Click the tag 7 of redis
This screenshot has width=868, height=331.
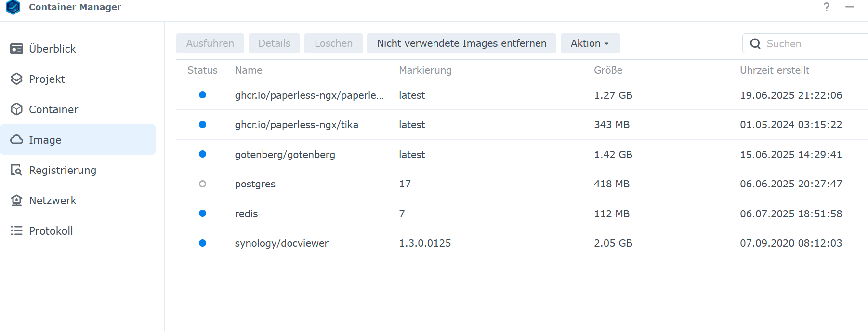402,214
